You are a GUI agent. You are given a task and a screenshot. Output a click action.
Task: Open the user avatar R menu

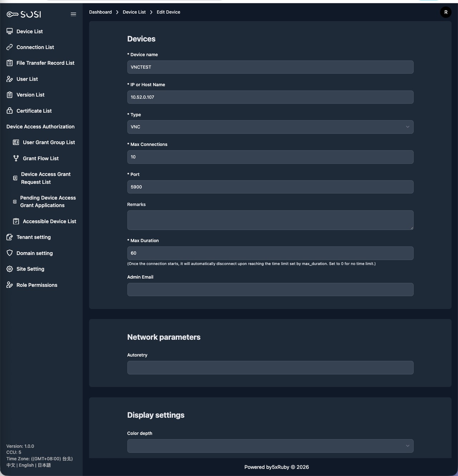tap(446, 12)
